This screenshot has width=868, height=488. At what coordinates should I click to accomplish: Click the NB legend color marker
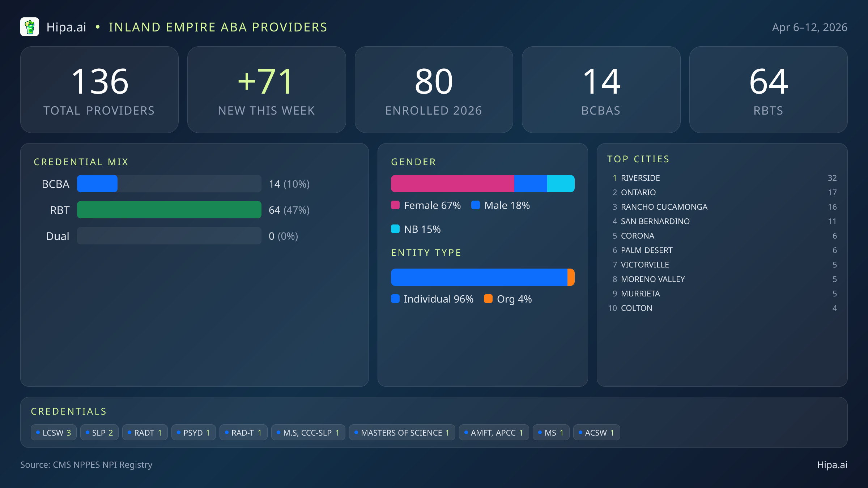tap(396, 229)
